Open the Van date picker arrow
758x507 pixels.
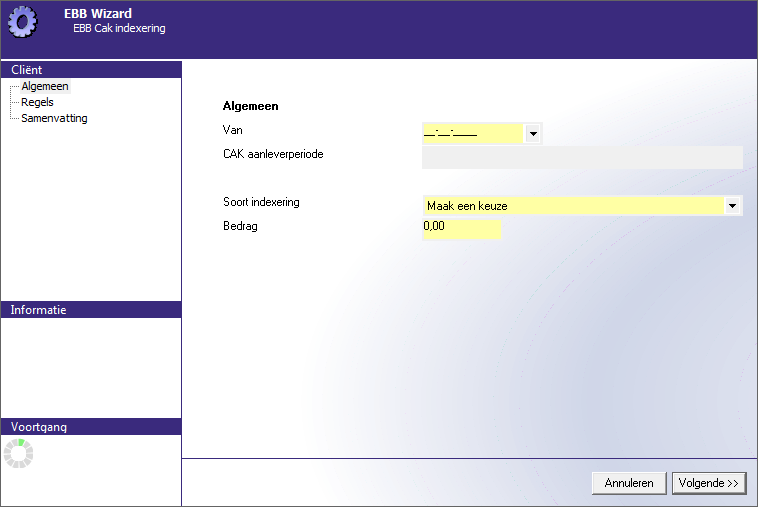tap(533, 133)
